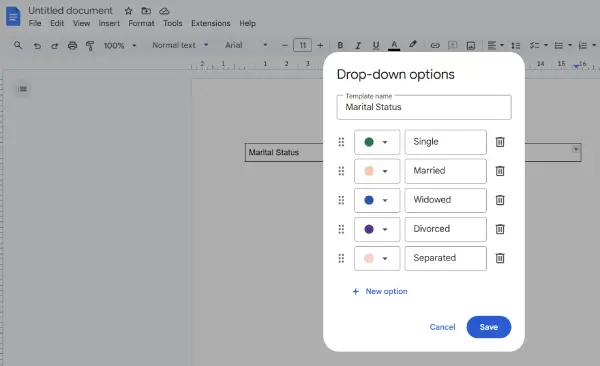Toggle bold formatting
600x366 pixels.
coord(340,46)
